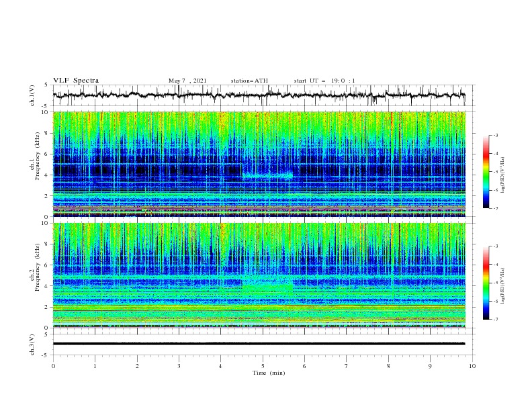532x411 pixels.
Task: Click the upper colorbar "log(PSD)(V²/Hz)" label
Action: point(503,175)
